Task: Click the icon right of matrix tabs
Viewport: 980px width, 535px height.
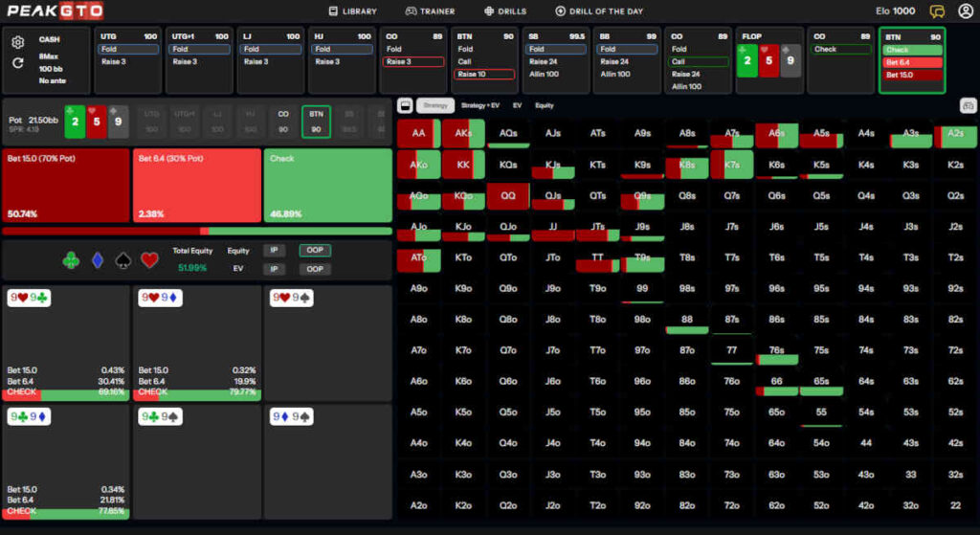Action: (968, 105)
